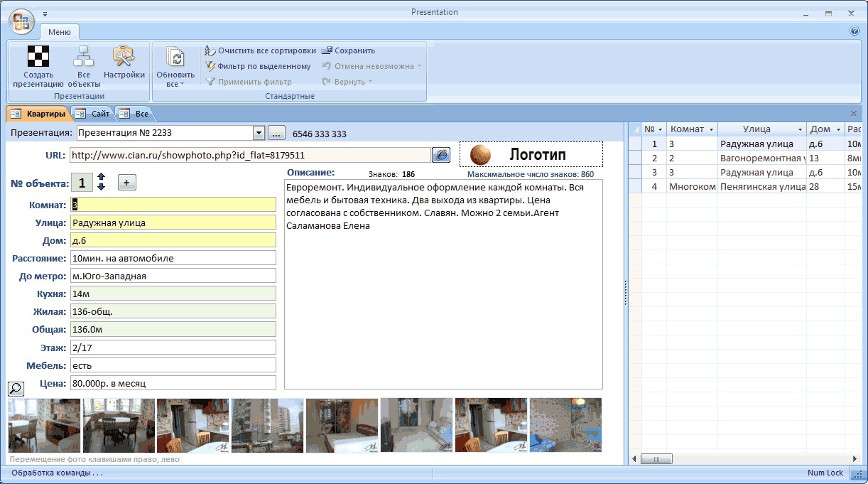
Task: Select the seventh photo thumbnail
Action: pyautogui.click(x=491, y=425)
